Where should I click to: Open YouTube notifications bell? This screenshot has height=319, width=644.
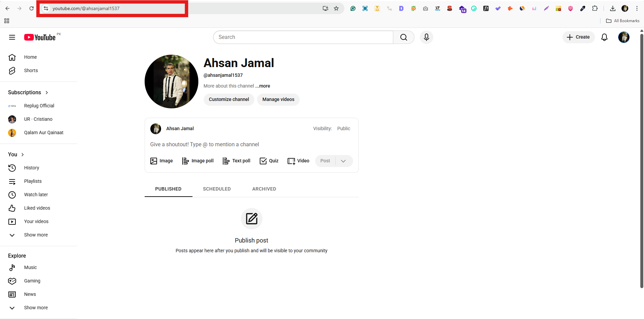click(604, 37)
